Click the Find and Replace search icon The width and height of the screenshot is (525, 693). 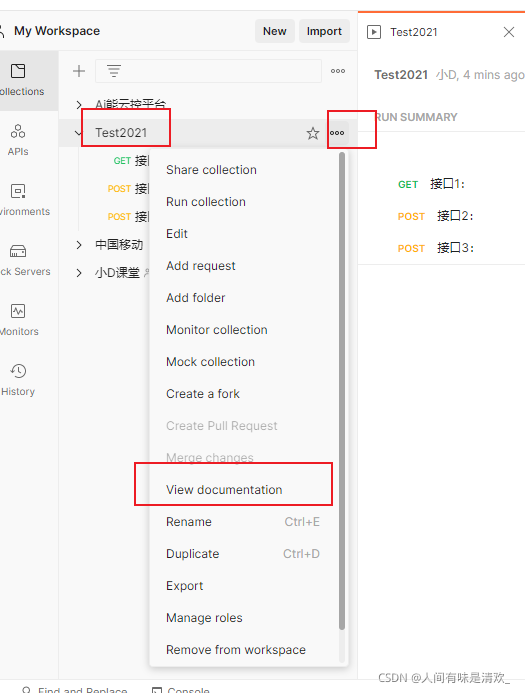(x=27, y=690)
